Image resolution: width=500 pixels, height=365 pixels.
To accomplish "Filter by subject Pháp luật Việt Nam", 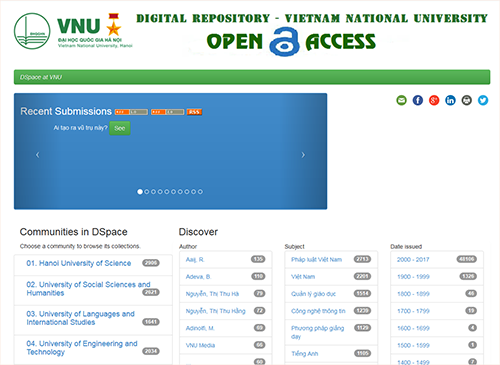I will point(316,260).
